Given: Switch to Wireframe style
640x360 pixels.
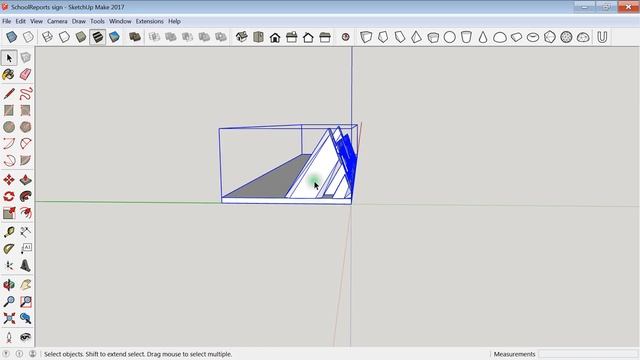Looking at the screenshot, I should 47,37.
